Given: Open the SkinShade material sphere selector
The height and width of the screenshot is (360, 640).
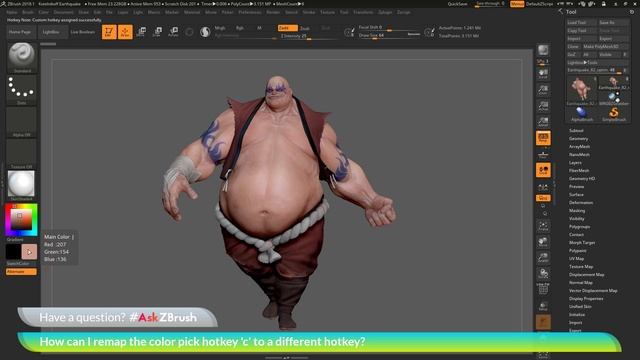Looking at the screenshot, I should 21,185.
